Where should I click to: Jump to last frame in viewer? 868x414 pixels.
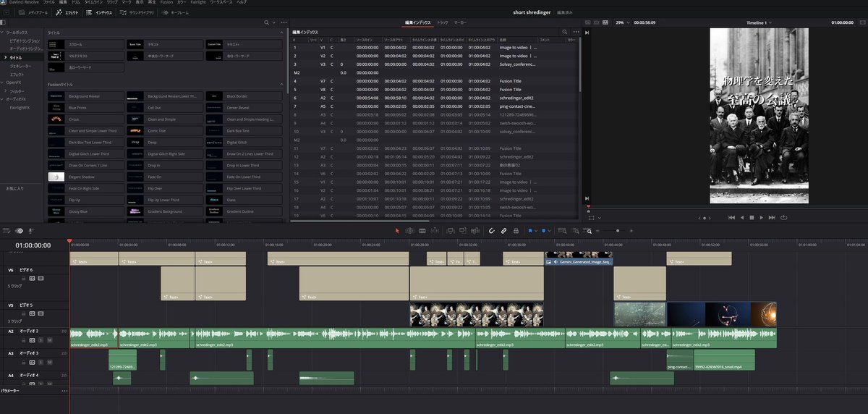pos(773,217)
